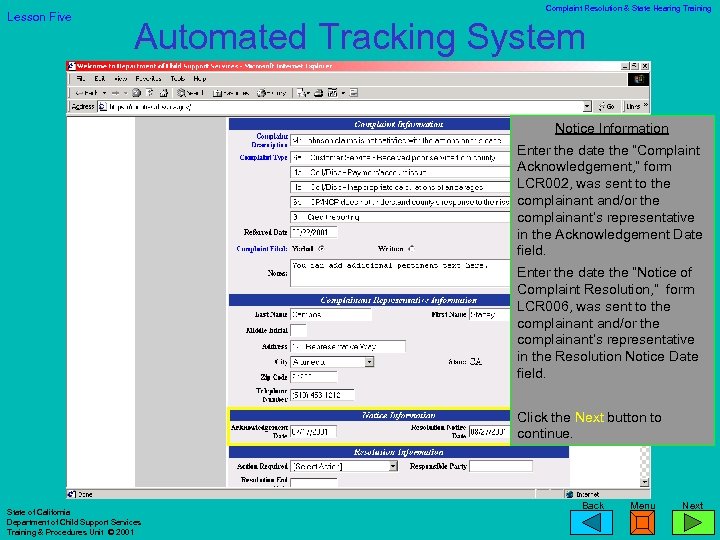Click the Discuss toolbar icon
The image size is (720, 540).
coord(354,93)
